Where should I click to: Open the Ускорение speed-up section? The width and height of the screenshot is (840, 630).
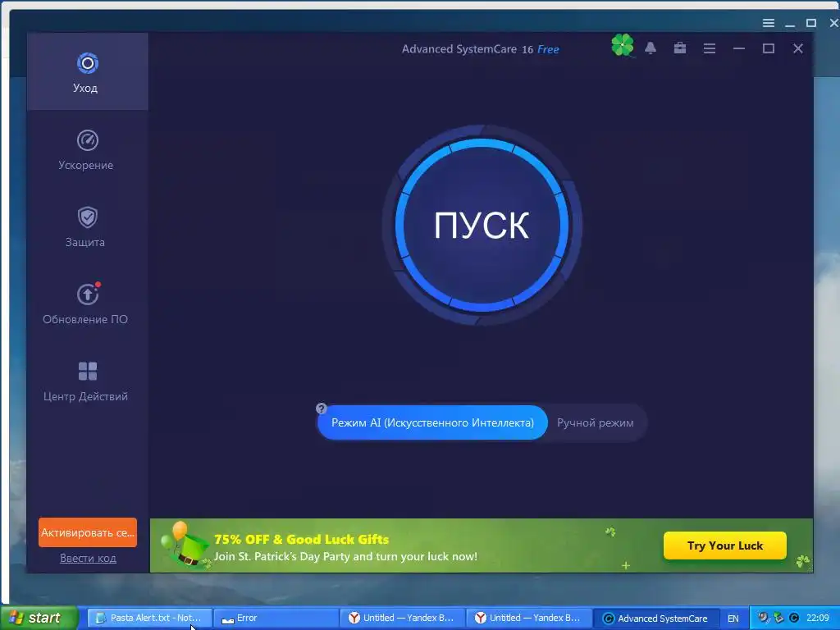(x=87, y=149)
